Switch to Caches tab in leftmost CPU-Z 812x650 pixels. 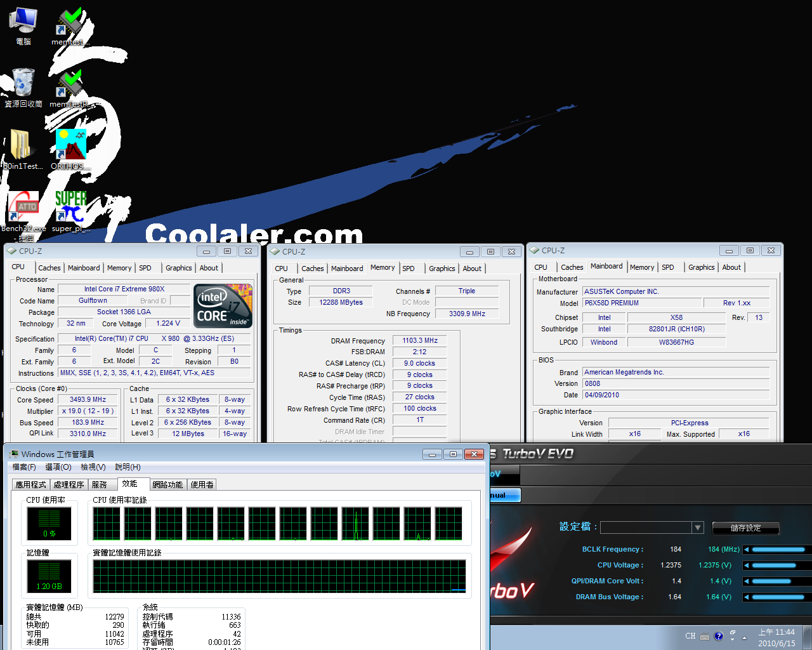click(x=49, y=268)
